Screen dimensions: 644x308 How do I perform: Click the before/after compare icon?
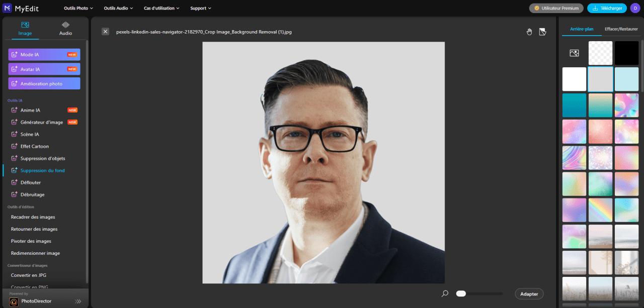[x=542, y=32]
